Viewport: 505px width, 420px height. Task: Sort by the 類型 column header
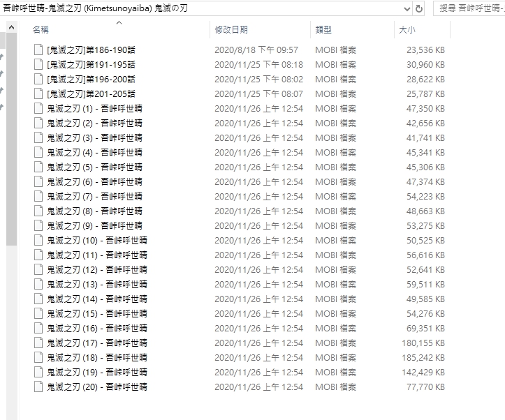[x=323, y=30]
